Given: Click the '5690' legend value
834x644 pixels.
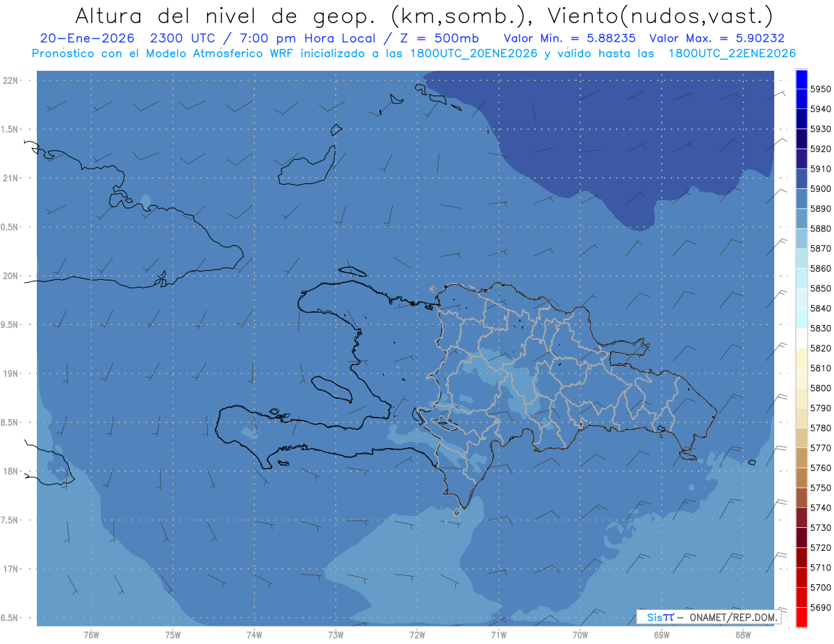Looking at the screenshot, I should [821, 607].
